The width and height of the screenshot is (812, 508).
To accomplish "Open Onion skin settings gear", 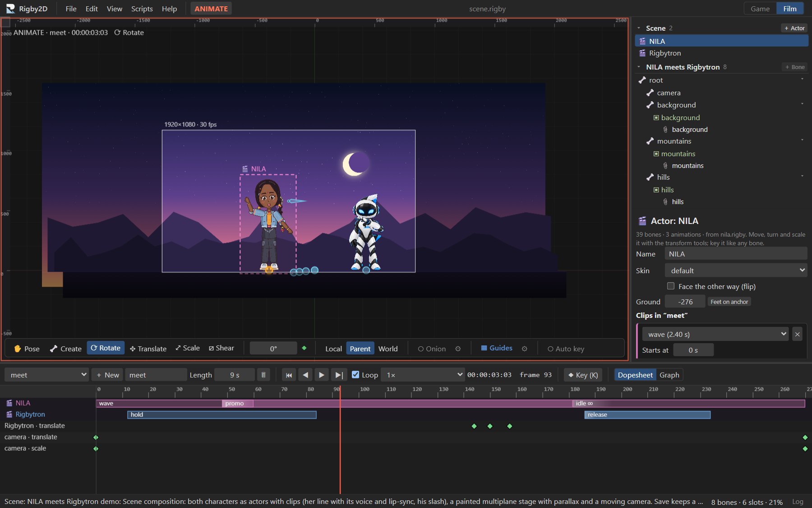I will point(458,349).
